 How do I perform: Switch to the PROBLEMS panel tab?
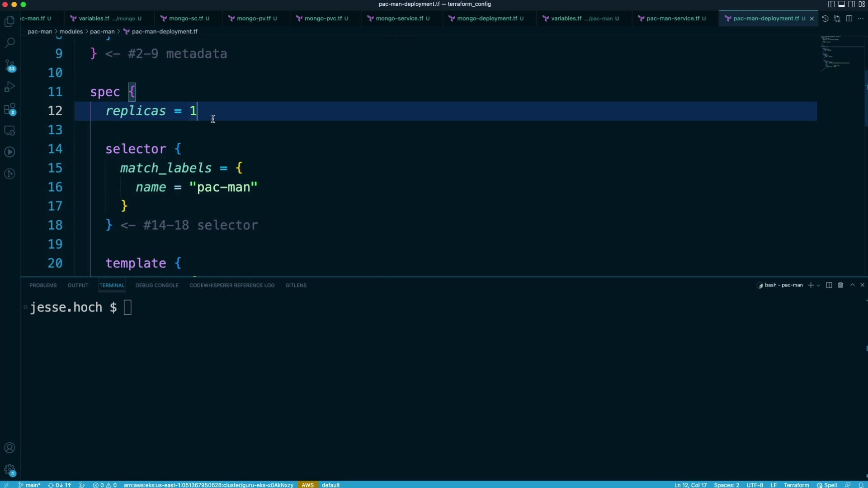click(x=43, y=286)
